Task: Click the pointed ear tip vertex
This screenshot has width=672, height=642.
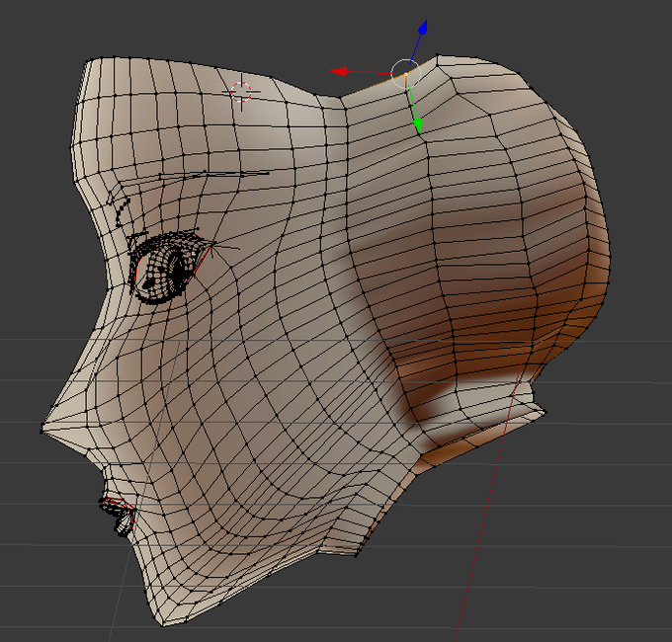Action: (546, 411)
